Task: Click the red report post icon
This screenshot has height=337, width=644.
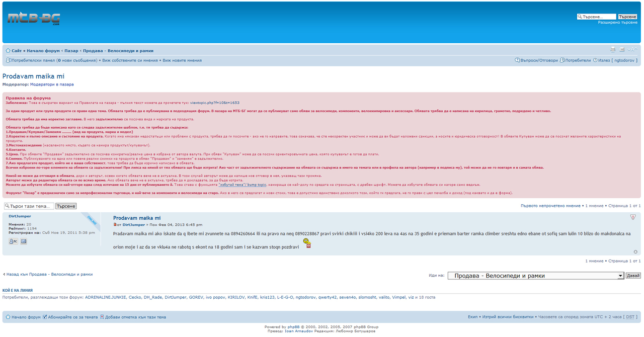Action: pyautogui.click(x=633, y=217)
